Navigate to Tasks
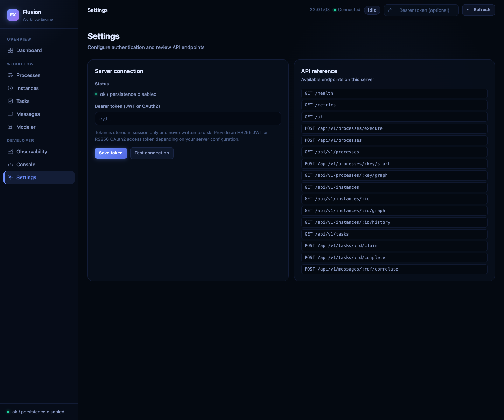Image resolution: width=504 pixels, height=420 pixels. pyautogui.click(x=39, y=101)
